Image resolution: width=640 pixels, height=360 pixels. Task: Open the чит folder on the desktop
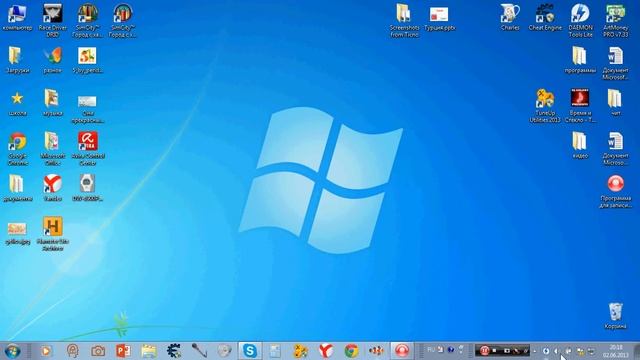coord(615,102)
